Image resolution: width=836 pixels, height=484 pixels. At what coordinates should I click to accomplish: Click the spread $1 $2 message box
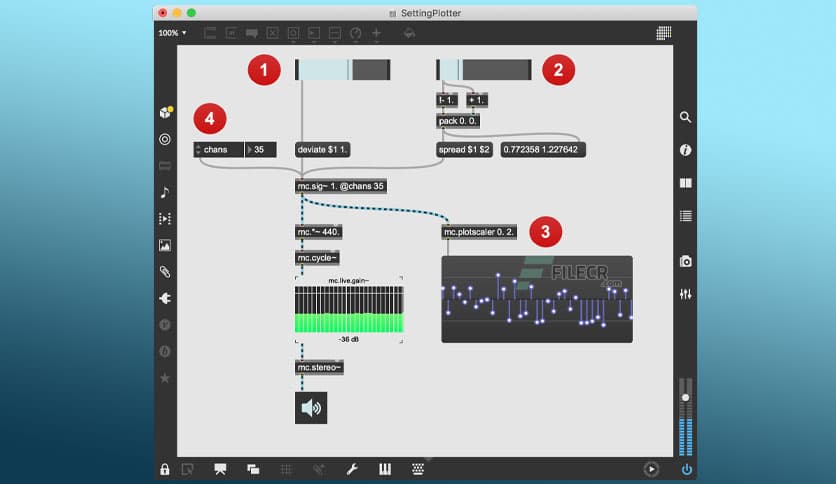point(464,150)
